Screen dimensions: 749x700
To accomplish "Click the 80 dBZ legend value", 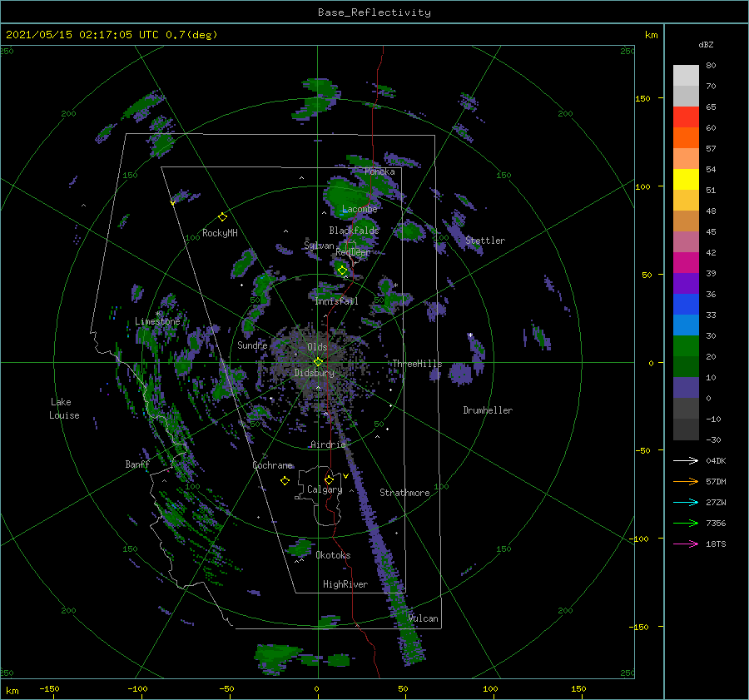I will (x=711, y=66).
